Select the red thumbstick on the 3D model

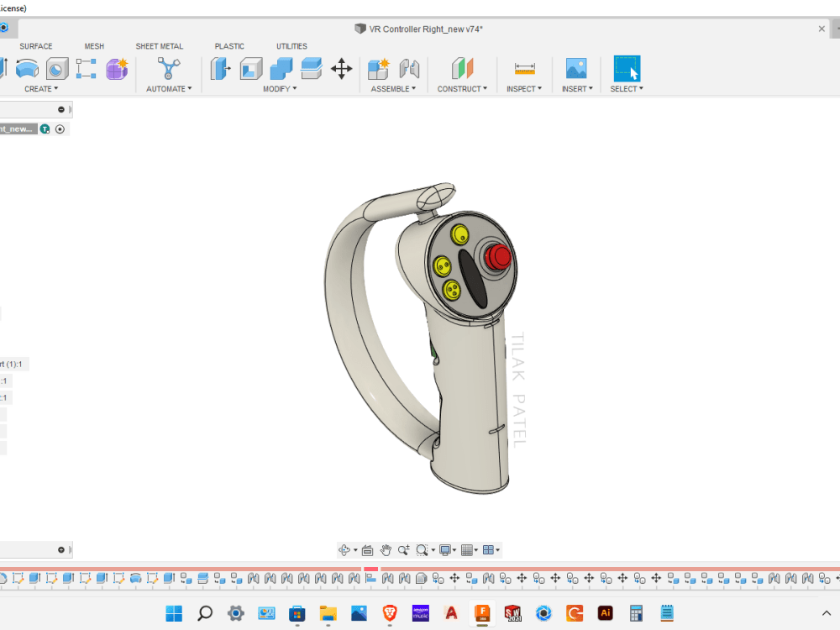499,257
